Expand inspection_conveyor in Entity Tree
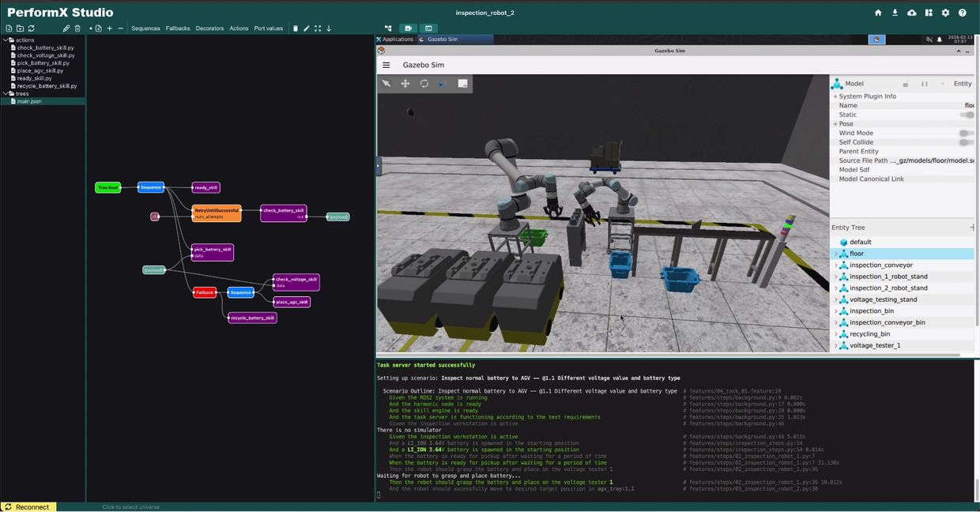The image size is (980, 512). [836, 265]
